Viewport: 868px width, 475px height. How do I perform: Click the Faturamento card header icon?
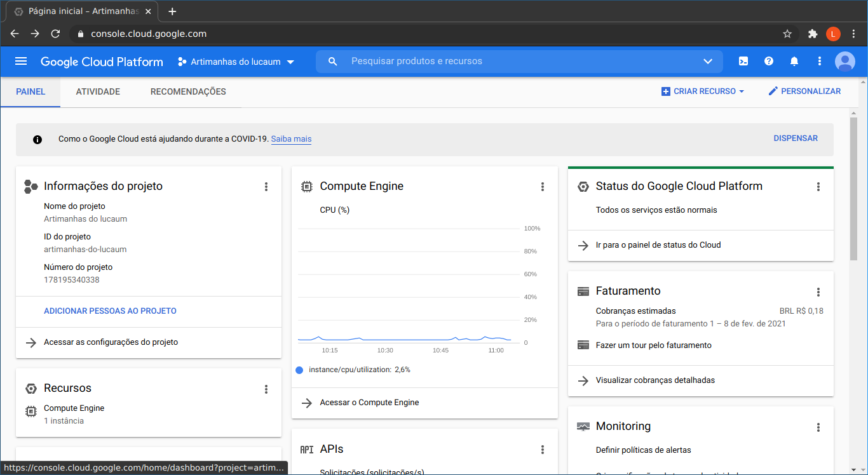pos(583,291)
